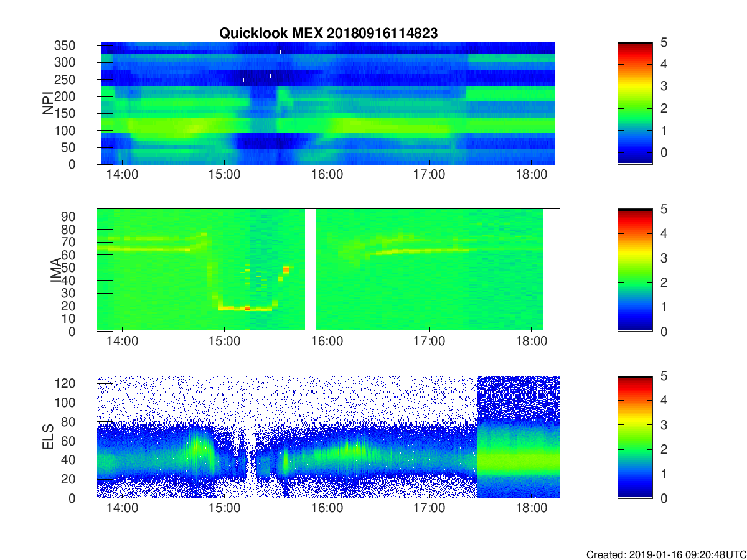Click inside the ELS spectrogram panel

328,437
